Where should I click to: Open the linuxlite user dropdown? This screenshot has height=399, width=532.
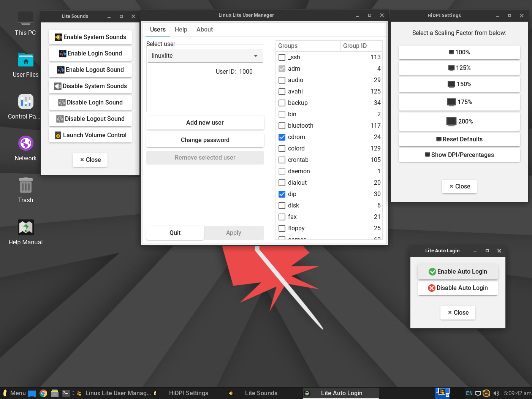[x=205, y=56]
